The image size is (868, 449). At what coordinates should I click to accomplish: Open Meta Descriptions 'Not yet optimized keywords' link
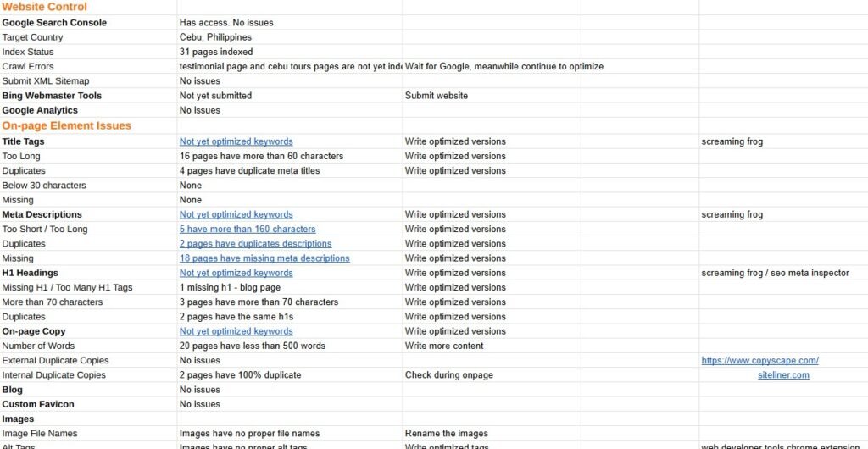pos(236,214)
